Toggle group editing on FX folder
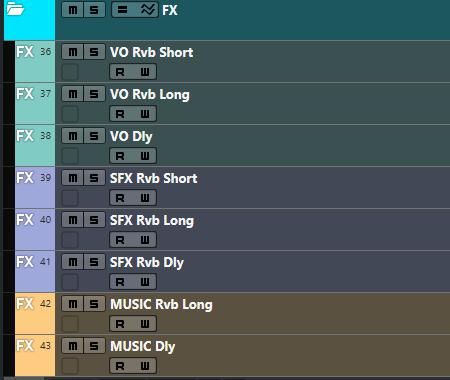The height and width of the screenshot is (380, 450). 123,10
